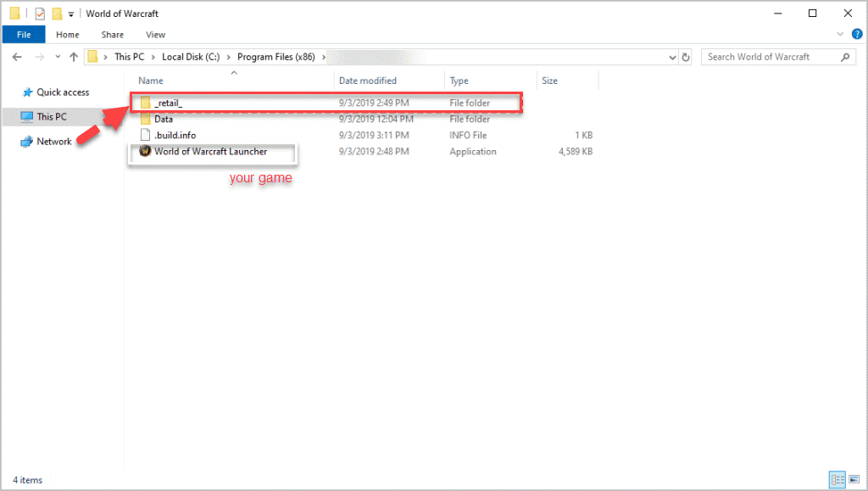
Task: Click 'This PC' in the address breadcrumb
Action: (129, 57)
